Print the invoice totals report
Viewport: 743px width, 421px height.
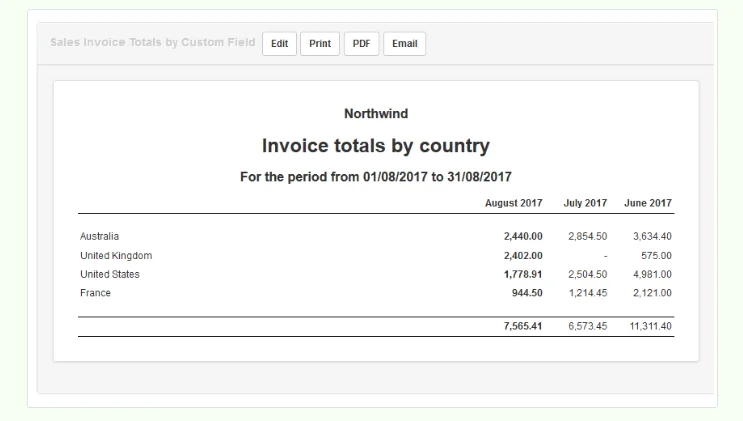(x=320, y=44)
